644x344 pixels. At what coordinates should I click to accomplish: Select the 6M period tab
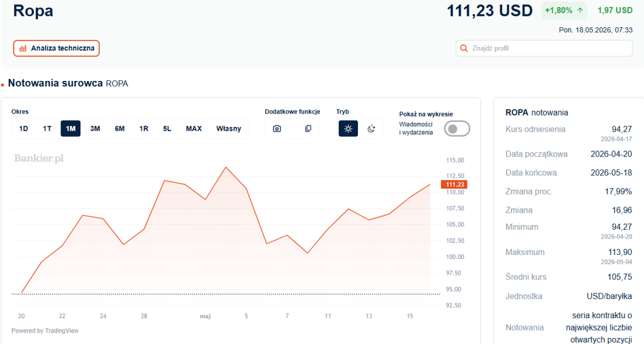[120, 128]
